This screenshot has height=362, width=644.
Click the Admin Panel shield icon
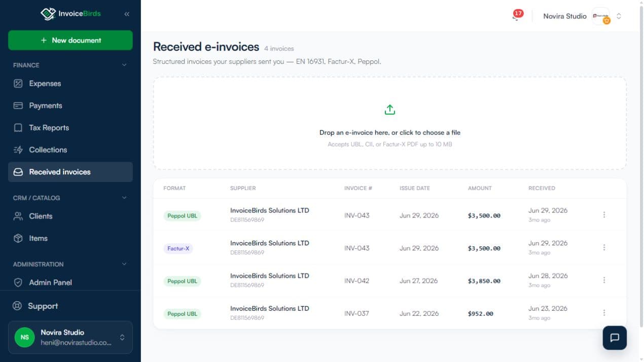18,282
